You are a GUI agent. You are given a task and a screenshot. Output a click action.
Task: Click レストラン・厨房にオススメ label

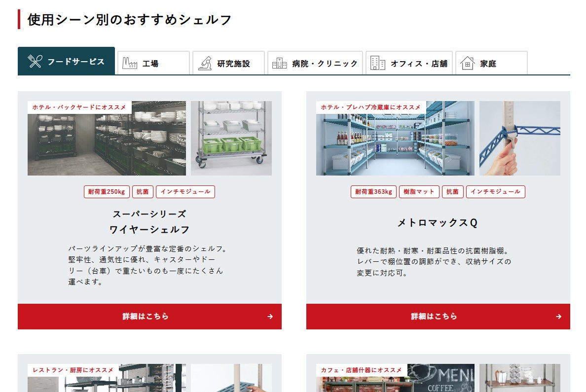coord(73,370)
